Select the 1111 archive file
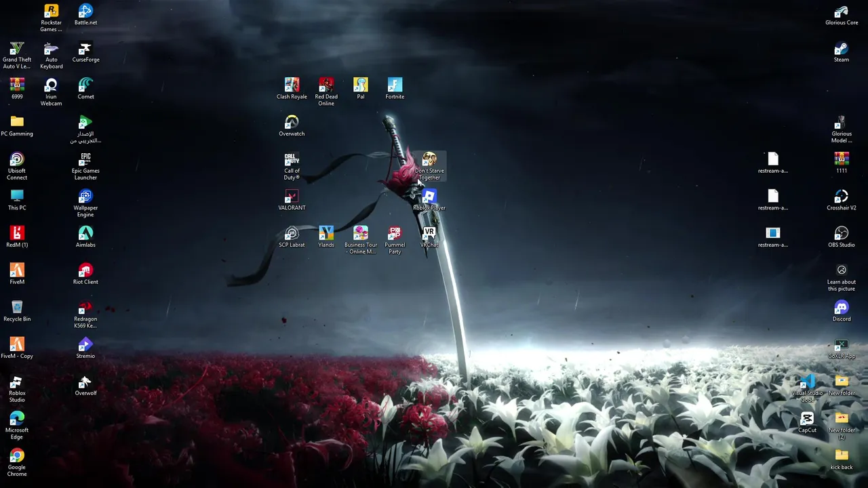868x488 pixels. click(842, 163)
